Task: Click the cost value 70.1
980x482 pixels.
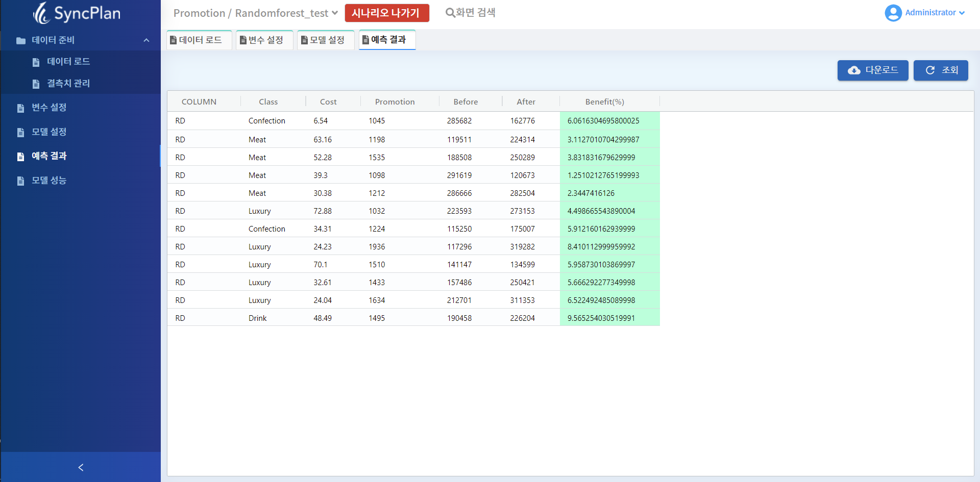Action: tap(321, 265)
